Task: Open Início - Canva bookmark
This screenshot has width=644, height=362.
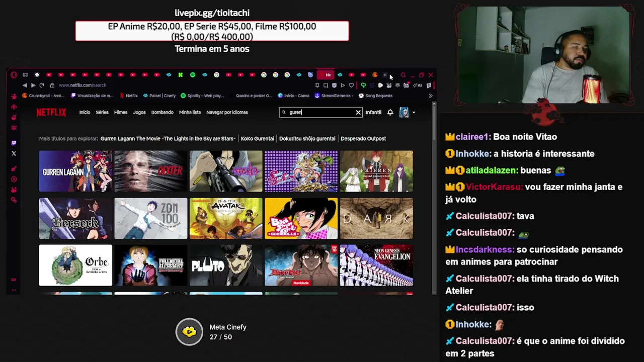Action: 293,96
